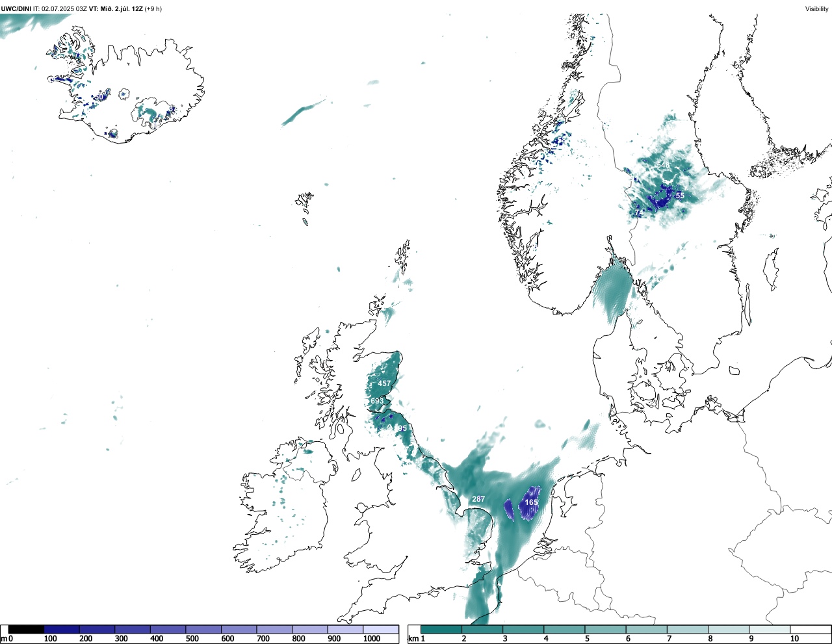Click the 1000 tick label on the metre scale

point(371,639)
